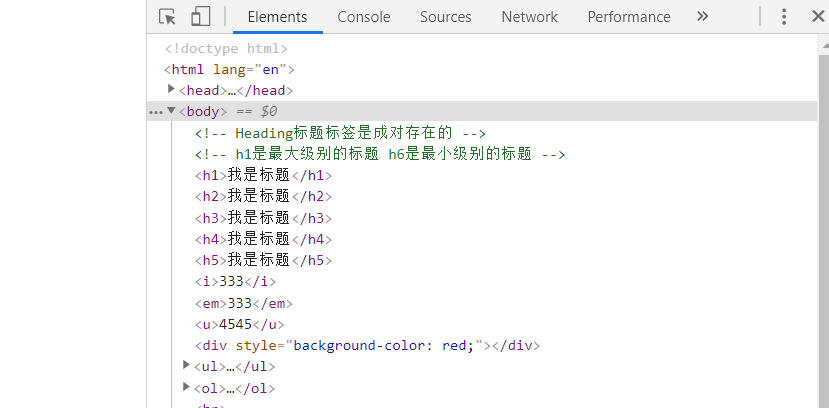Select the doctype html line
The image size is (829, 408).
coord(226,49)
